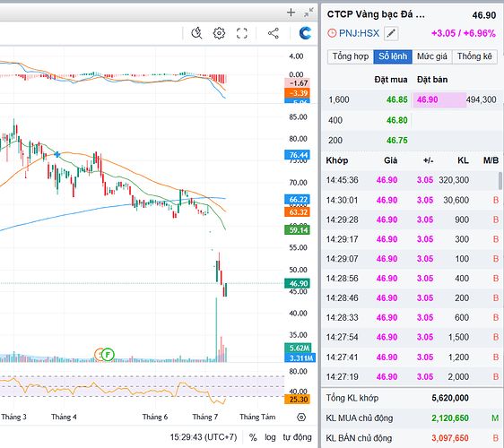Click bid price 46.80
The height and width of the screenshot is (448, 504).
coord(397,120)
